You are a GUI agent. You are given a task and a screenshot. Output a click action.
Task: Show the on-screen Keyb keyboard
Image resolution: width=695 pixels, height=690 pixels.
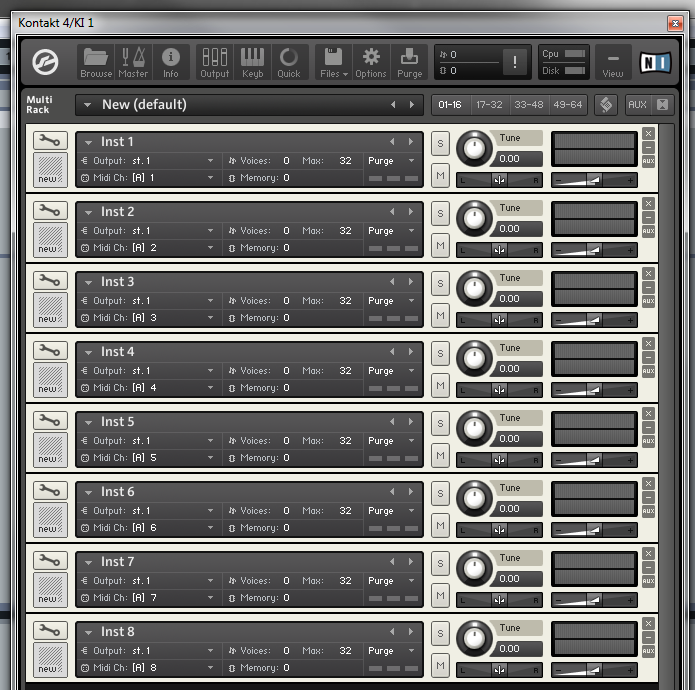(252, 62)
